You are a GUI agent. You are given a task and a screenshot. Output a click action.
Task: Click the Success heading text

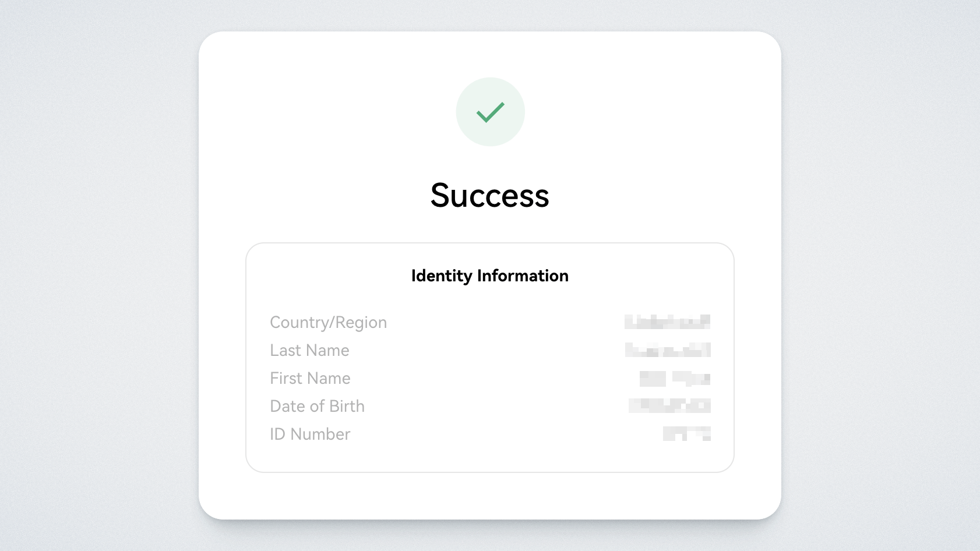(490, 196)
